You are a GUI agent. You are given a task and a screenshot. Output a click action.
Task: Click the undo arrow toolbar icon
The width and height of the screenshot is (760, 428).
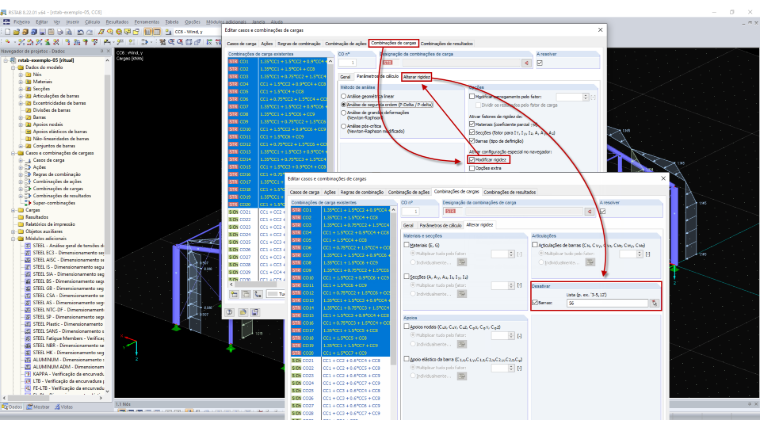click(80, 32)
